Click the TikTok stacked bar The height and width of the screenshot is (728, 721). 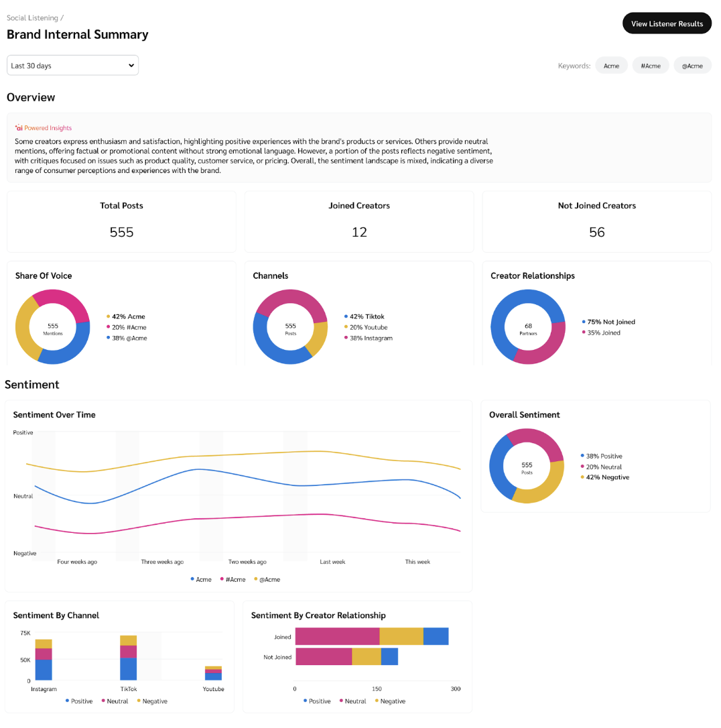pyautogui.click(x=129, y=658)
